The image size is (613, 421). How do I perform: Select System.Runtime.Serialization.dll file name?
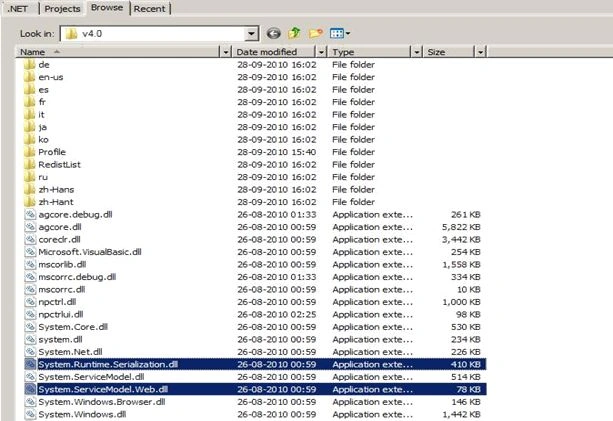(x=108, y=365)
